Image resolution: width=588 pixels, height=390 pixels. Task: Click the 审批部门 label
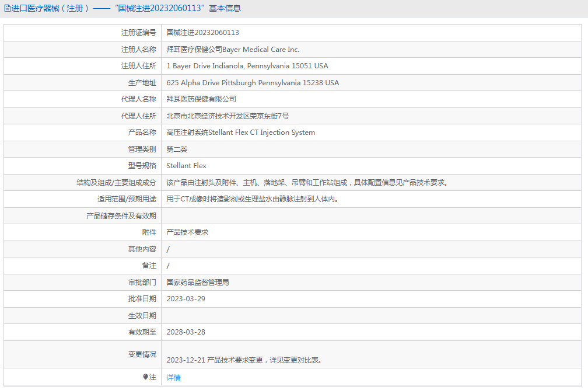click(142, 282)
